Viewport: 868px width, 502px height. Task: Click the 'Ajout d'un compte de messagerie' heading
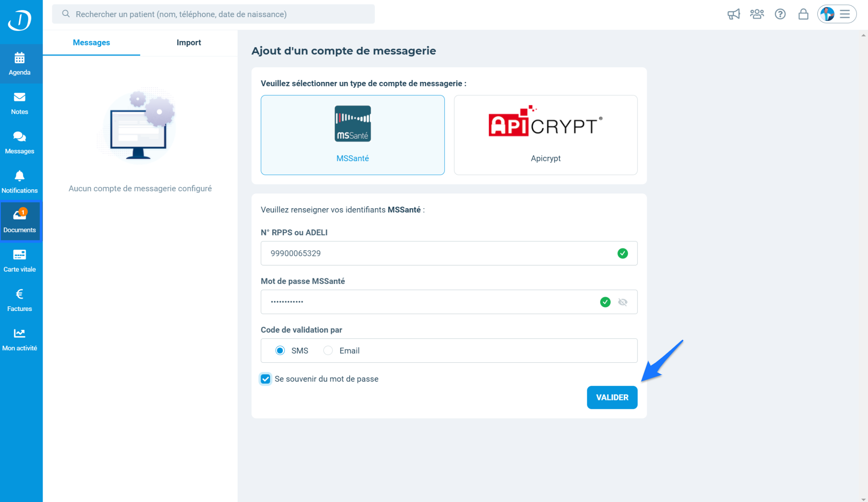343,51
